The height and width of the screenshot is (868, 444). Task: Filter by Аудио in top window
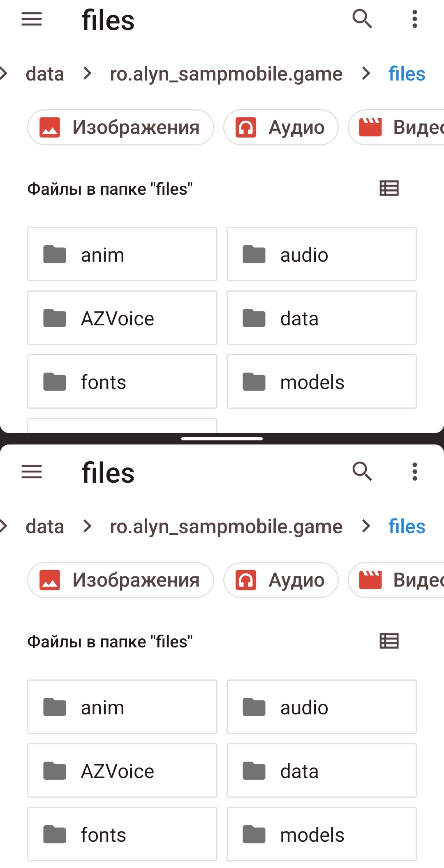(281, 127)
